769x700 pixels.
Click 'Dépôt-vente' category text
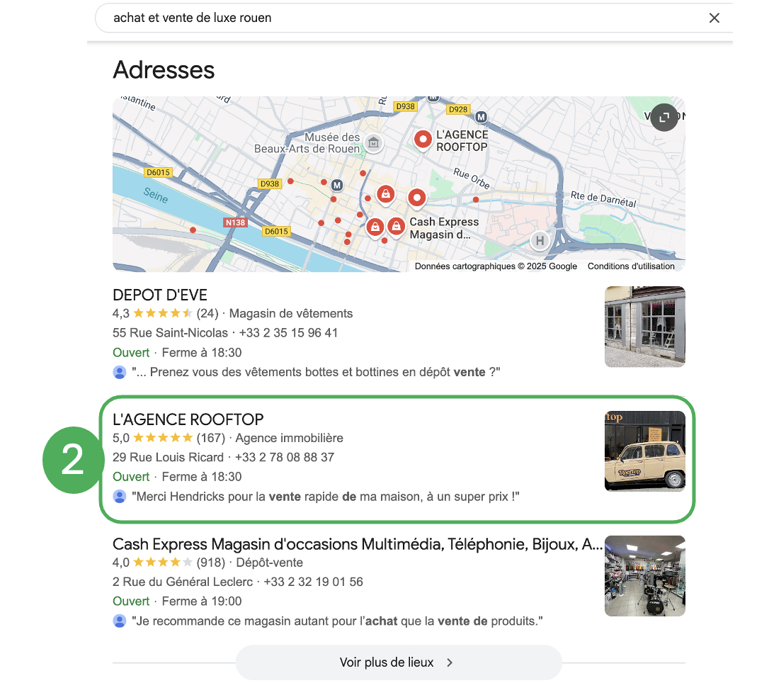270,563
